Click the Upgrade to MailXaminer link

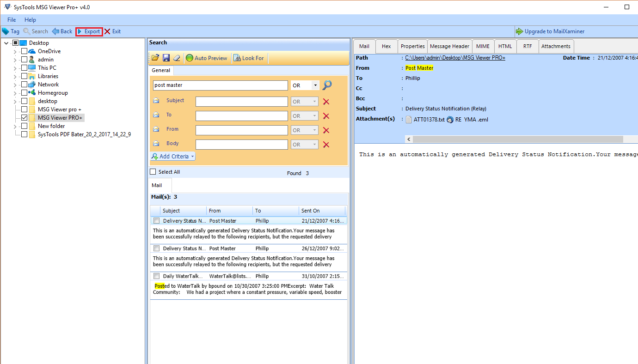click(x=554, y=31)
